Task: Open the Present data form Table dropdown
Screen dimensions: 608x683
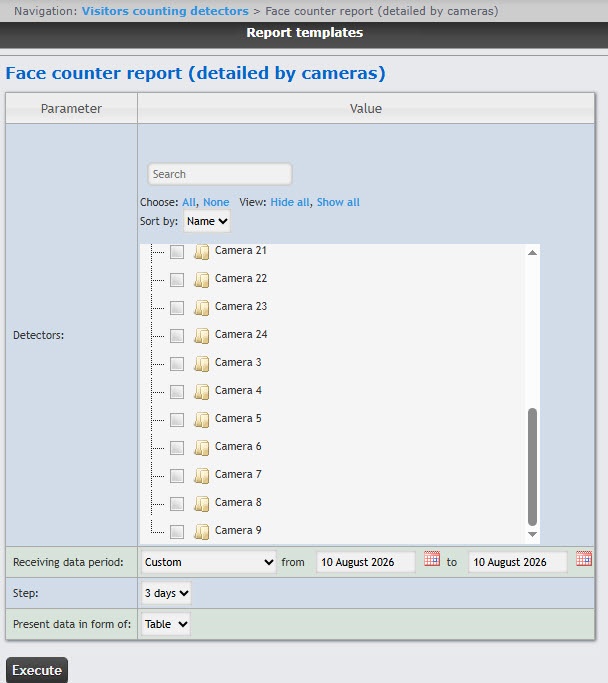Action: [166, 624]
